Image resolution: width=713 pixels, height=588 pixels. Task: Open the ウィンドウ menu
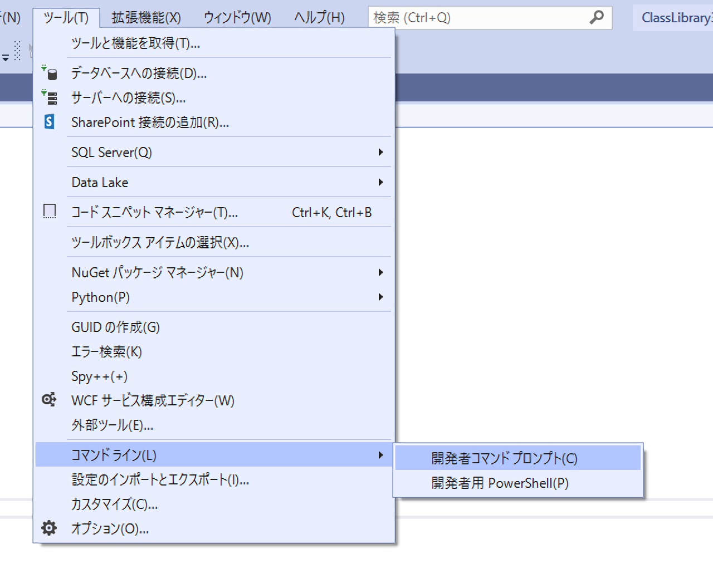237,18
